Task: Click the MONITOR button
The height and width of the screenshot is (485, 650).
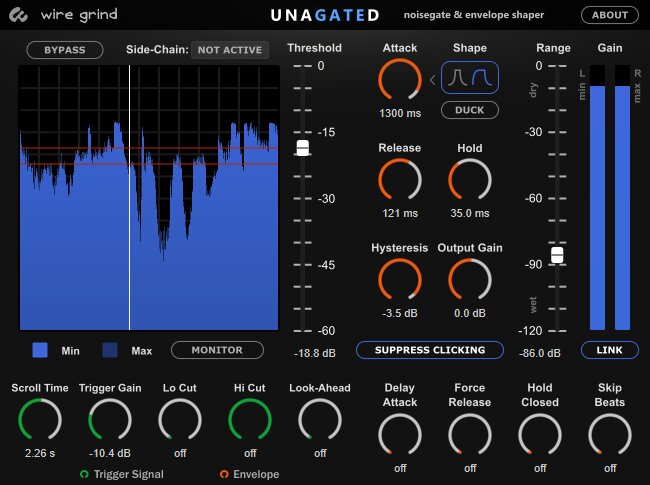Action: 217,350
